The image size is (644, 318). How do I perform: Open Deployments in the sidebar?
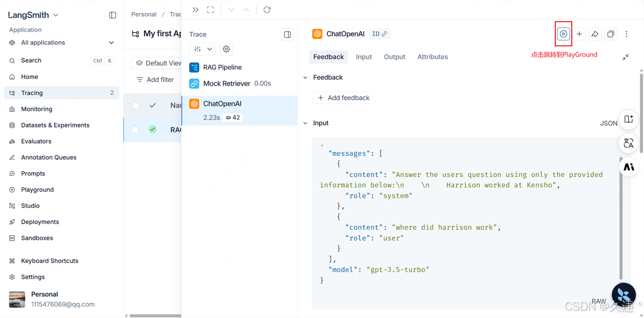[61, 222]
